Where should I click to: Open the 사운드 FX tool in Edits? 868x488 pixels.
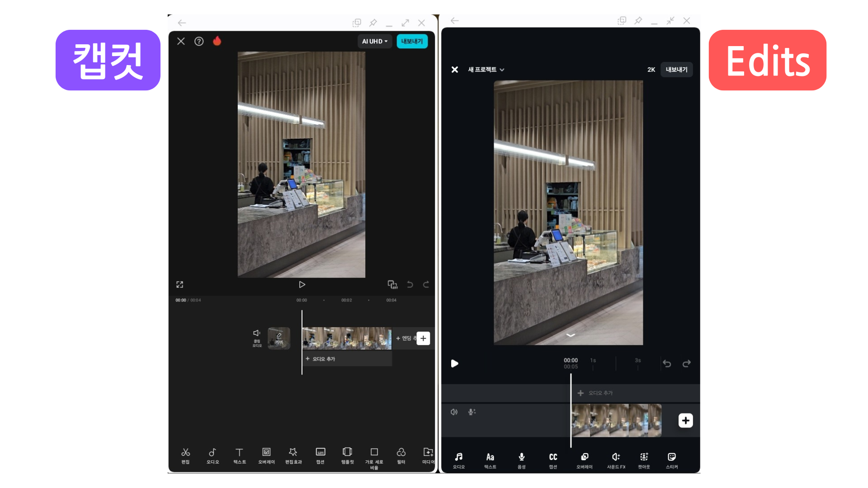pos(616,460)
